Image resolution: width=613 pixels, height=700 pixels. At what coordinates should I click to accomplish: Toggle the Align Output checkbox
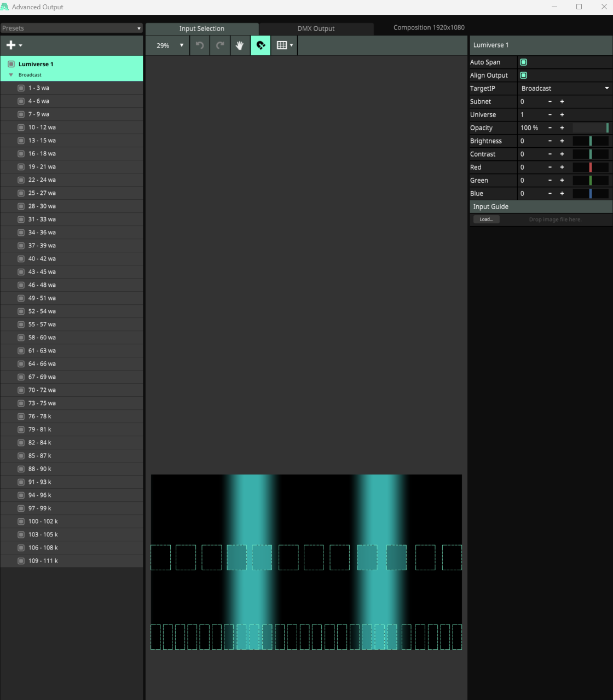[523, 76]
